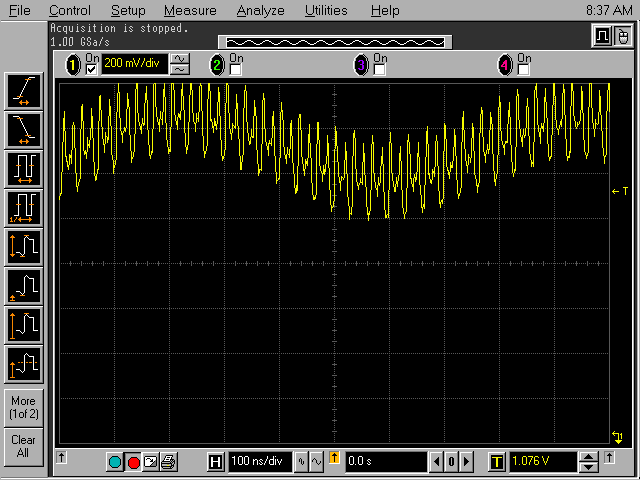The height and width of the screenshot is (480, 640).
Task: Open the Measure menu
Action: tap(190, 11)
